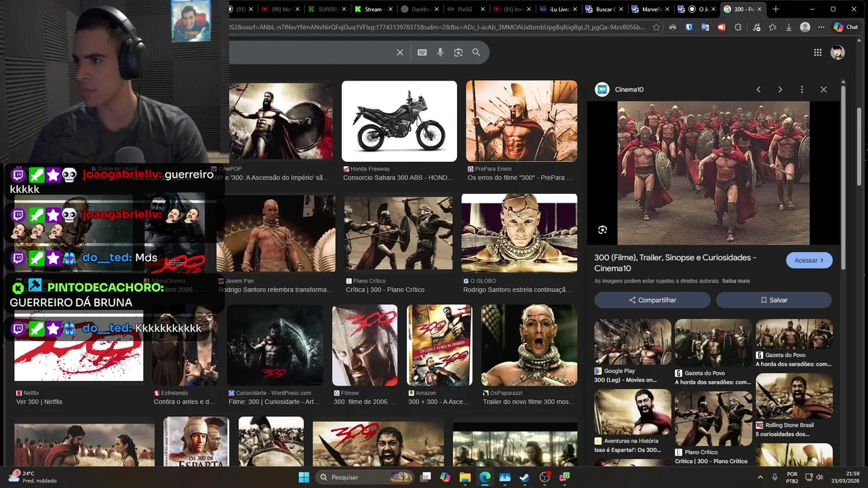Open Steam from the taskbar
The height and width of the screenshot is (488, 868).
[x=525, y=477]
